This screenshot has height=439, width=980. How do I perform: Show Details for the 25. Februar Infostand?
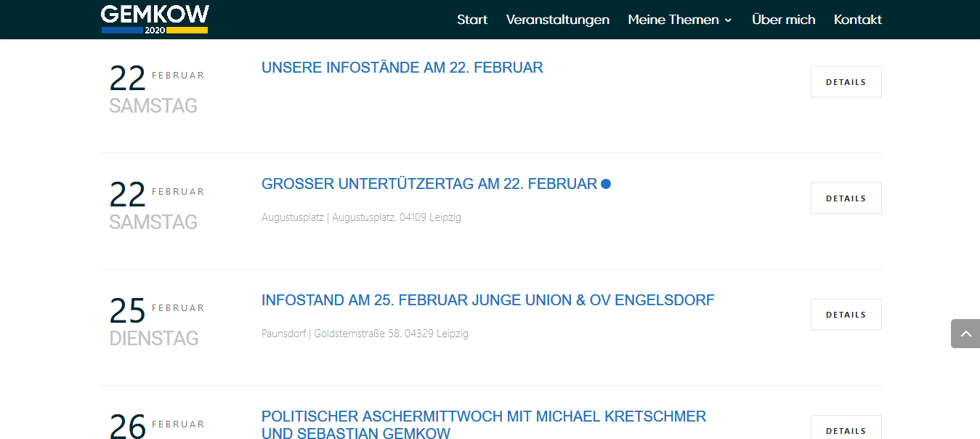(846, 315)
